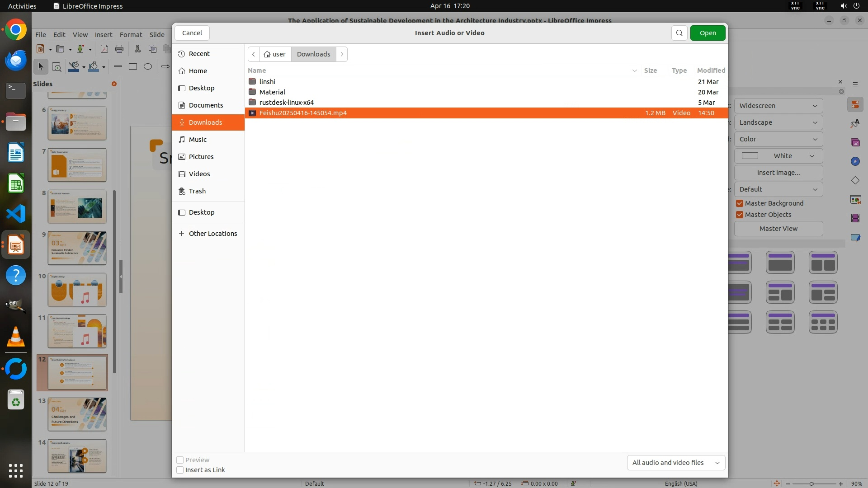
Task: Click the green Open button
Action: coord(708,33)
